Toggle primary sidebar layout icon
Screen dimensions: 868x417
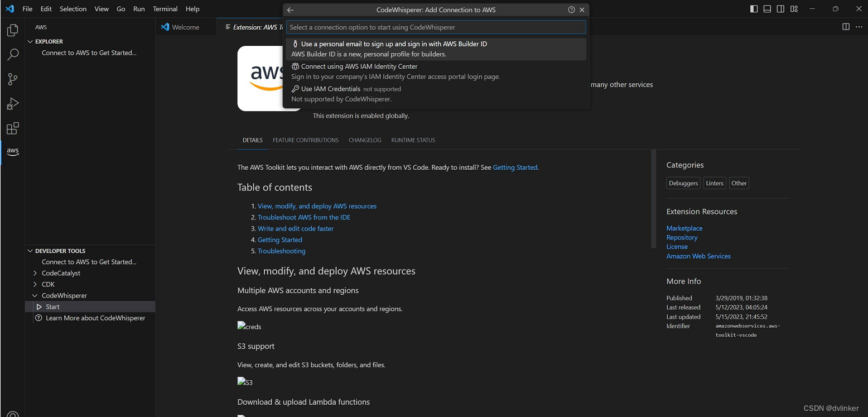pyautogui.click(x=754, y=9)
